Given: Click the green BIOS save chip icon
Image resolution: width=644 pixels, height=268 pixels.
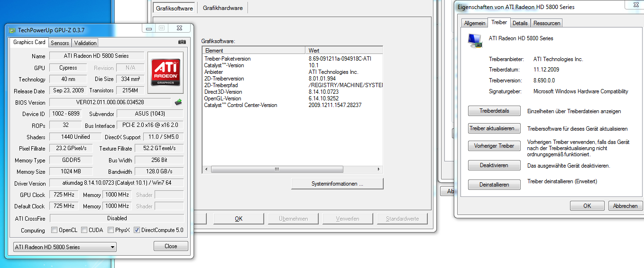Looking at the screenshot, I should pos(178,102).
